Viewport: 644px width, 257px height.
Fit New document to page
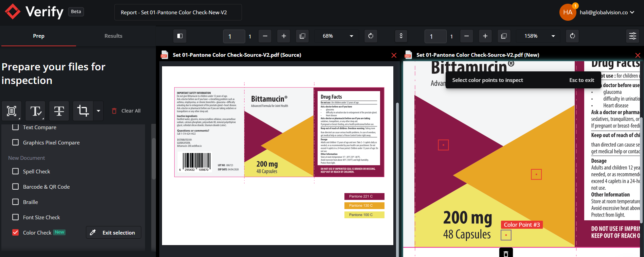504,36
